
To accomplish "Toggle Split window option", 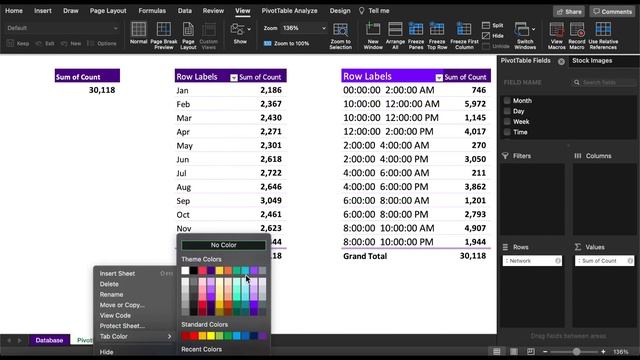I will coord(493,25).
